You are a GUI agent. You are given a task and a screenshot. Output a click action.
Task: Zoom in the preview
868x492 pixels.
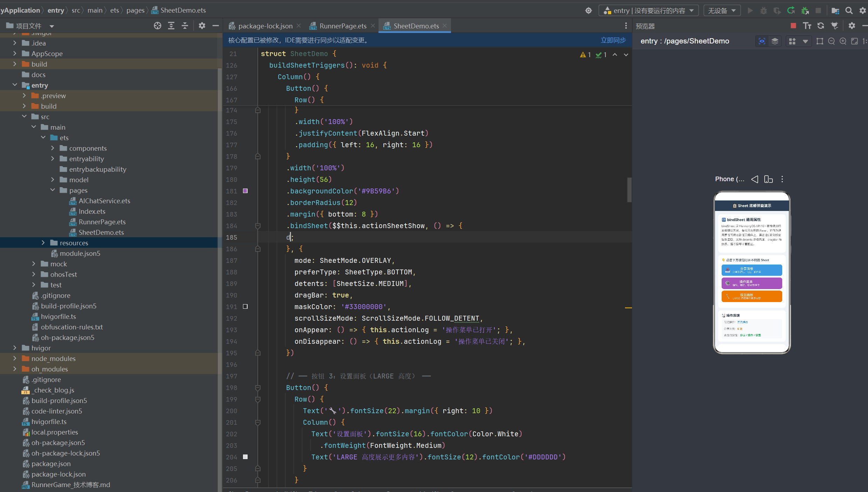[843, 41]
